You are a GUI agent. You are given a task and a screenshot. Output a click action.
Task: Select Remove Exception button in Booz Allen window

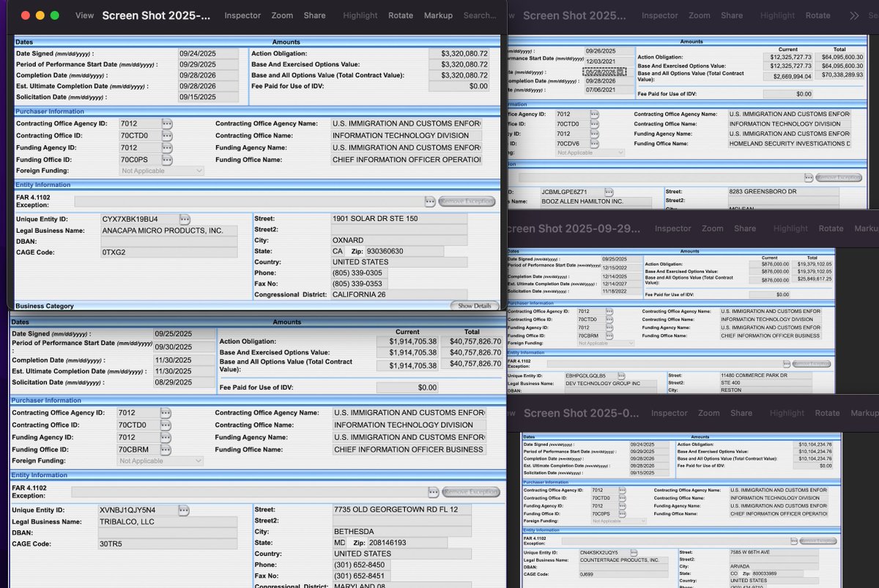point(838,177)
